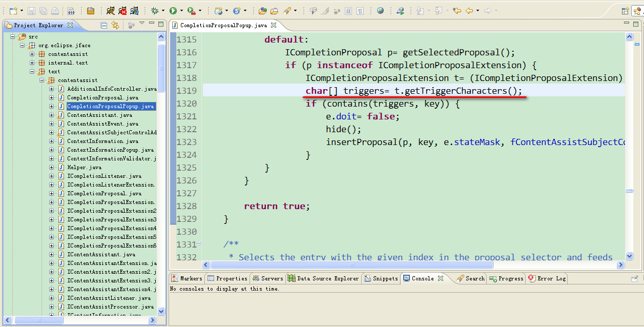The image size is (644, 327).
Task: Select ContextInformationPopup.java in the tree
Action: pos(110,150)
